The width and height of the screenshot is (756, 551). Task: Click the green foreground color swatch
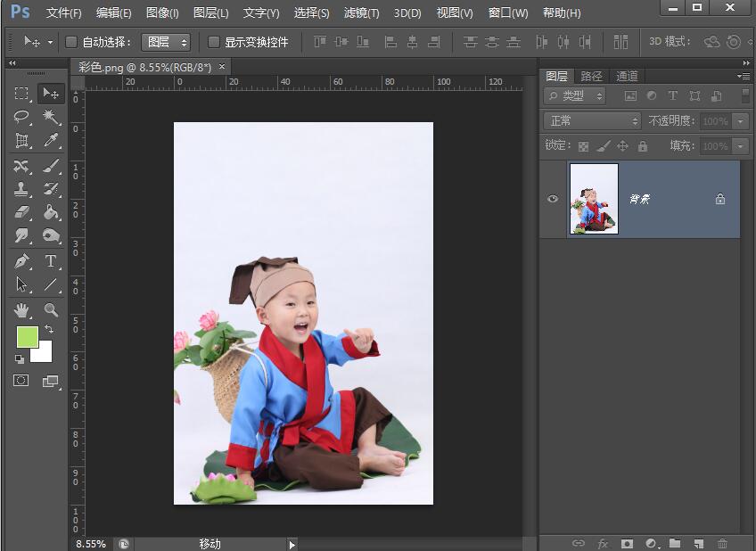tap(27, 336)
